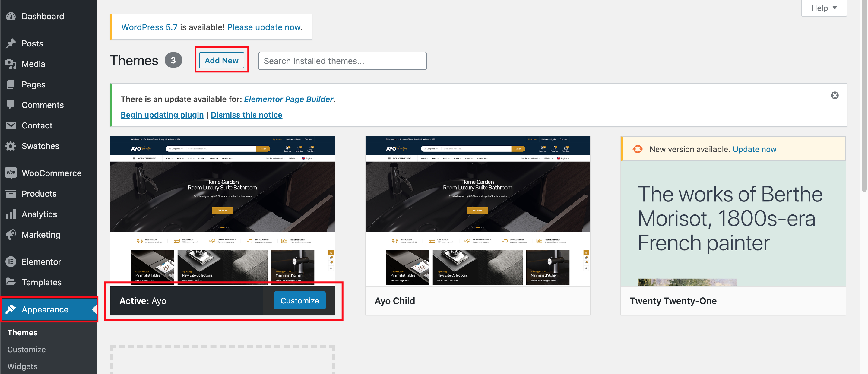The image size is (868, 374).
Task: Open the Widgets submenu entry
Action: (22, 366)
